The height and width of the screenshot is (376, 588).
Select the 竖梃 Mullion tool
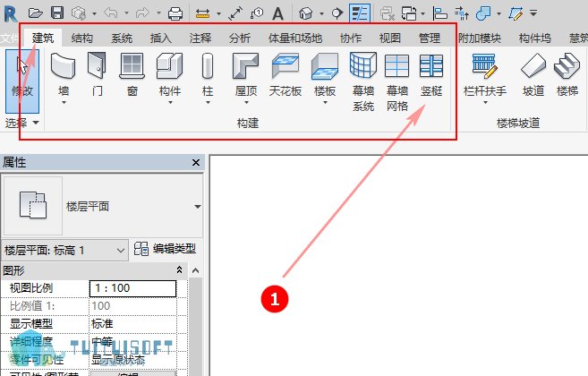coord(431,74)
